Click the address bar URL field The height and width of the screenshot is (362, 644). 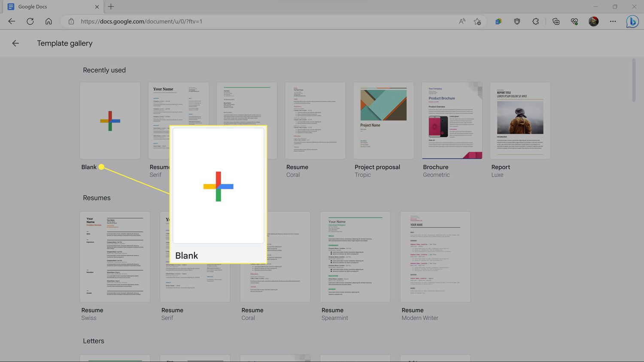258,21
